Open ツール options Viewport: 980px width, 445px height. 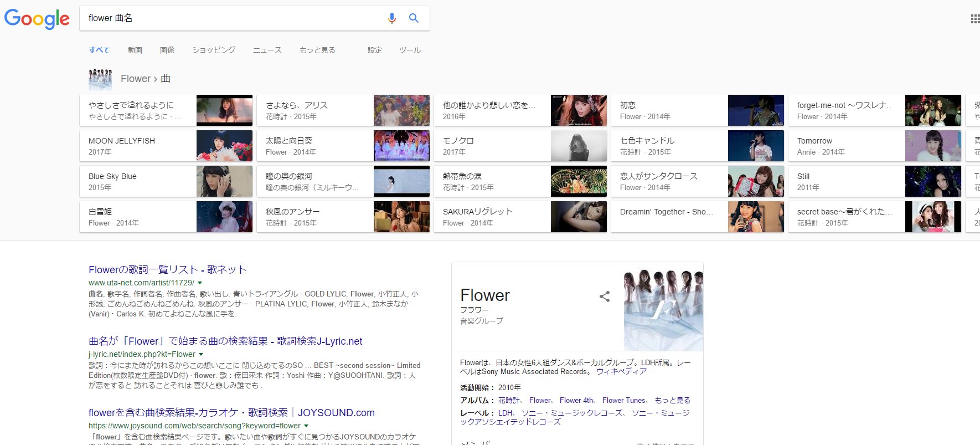(x=410, y=50)
